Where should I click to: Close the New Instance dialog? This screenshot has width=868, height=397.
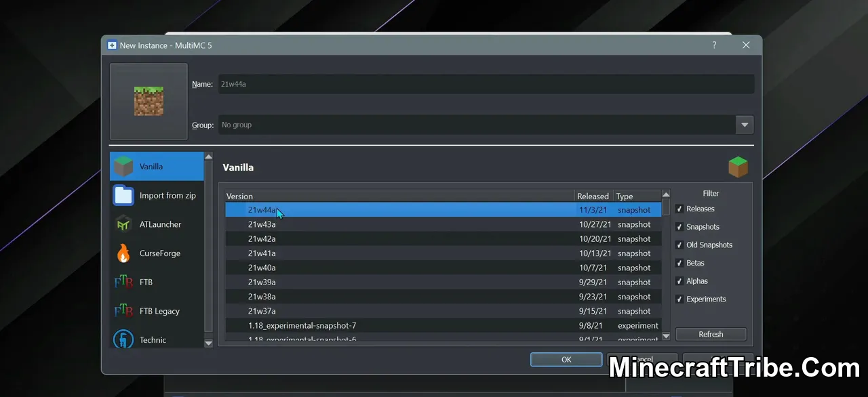click(x=746, y=45)
